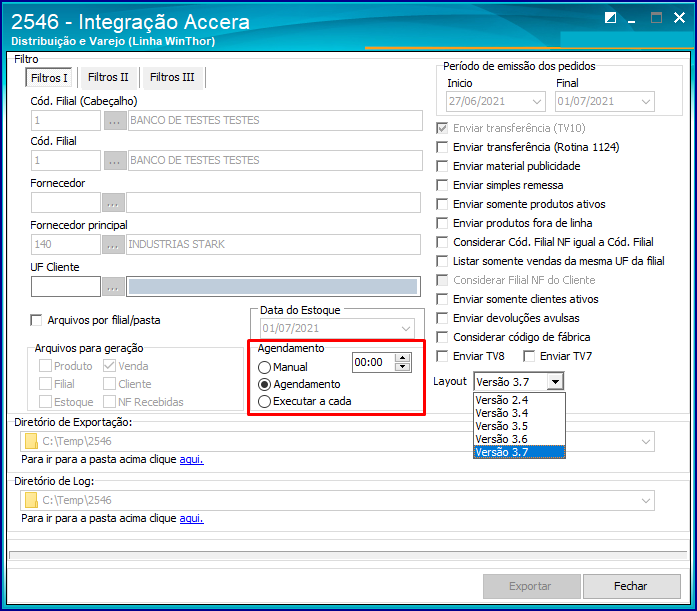Click aqui link under Diretório de Exportação
The width and height of the screenshot is (697, 611).
pos(192,459)
